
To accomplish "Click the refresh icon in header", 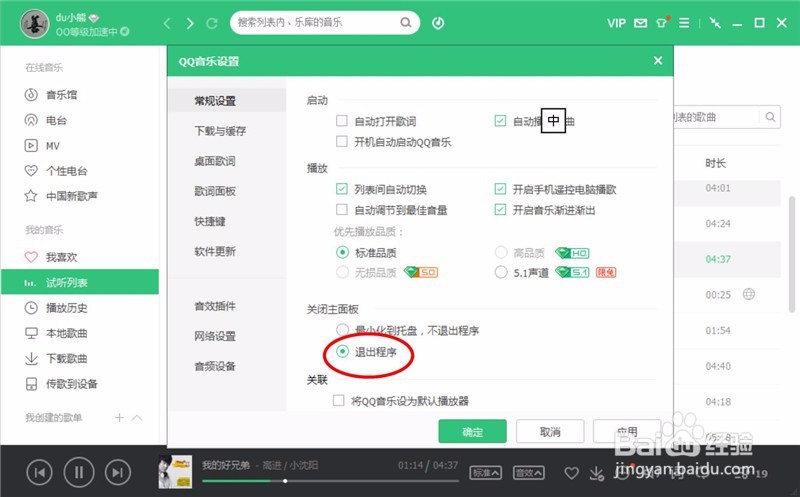I will 212,23.
